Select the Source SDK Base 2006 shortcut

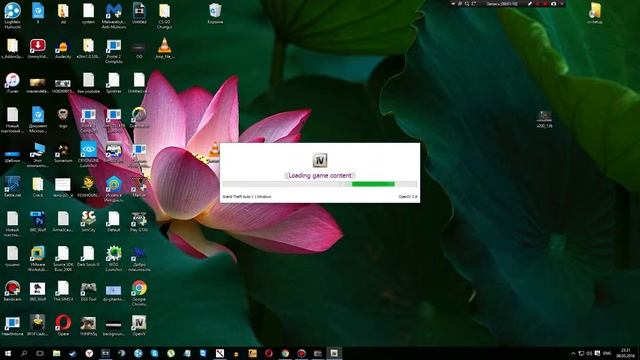[x=63, y=258]
